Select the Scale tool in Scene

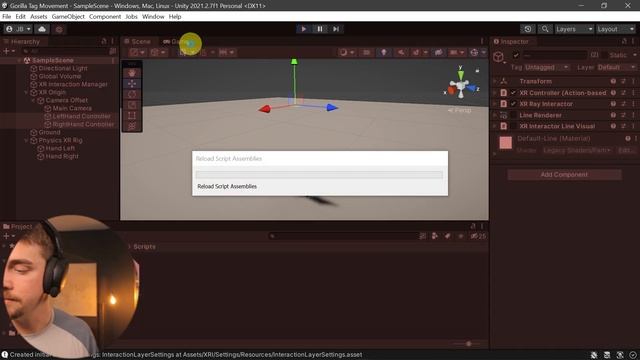[132, 105]
